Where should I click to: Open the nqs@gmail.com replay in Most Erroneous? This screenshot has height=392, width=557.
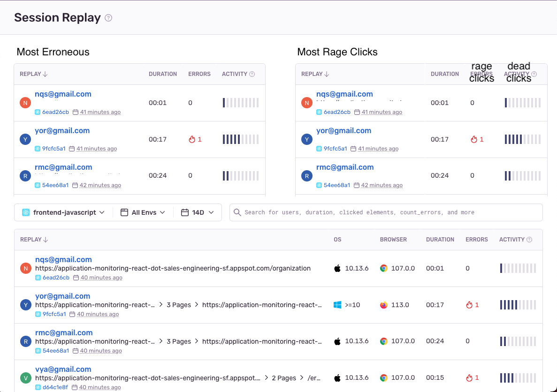(x=63, y=94)
